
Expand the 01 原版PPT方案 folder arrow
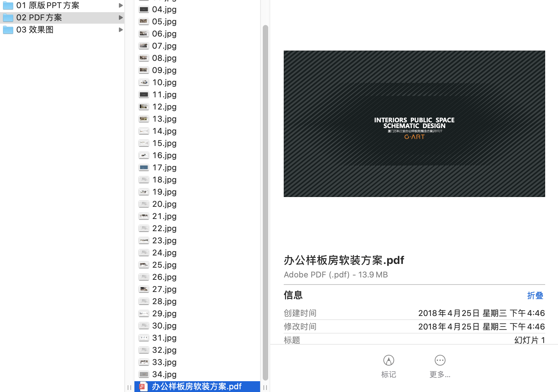tap(121, 5)
